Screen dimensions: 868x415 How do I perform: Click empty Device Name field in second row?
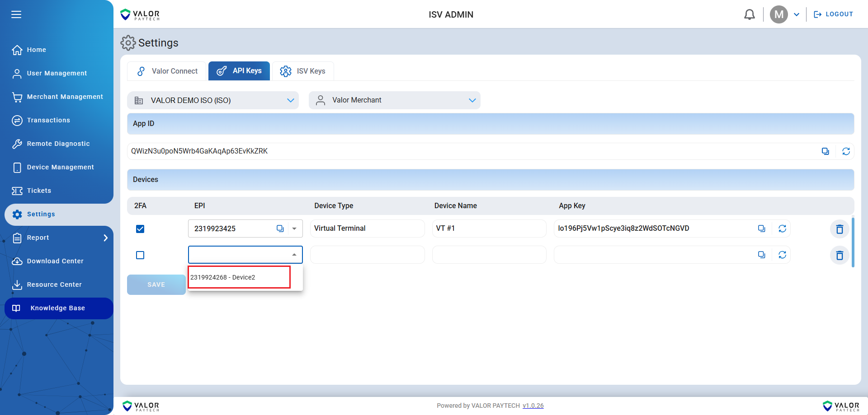coord(489,255)
